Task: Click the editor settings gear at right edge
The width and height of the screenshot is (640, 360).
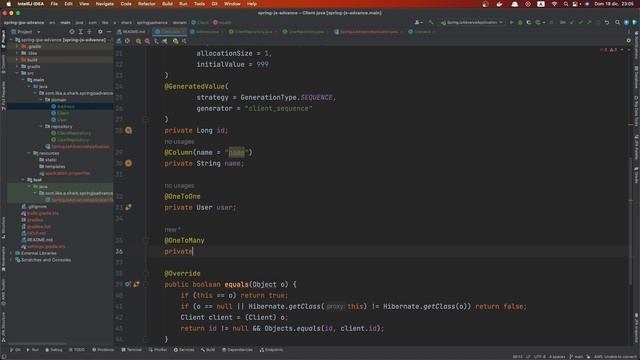Action: click(x=629, y=40)
